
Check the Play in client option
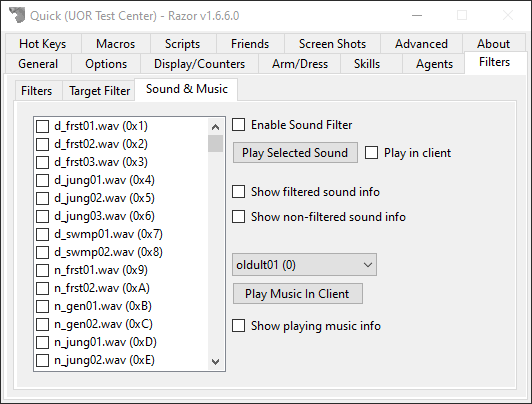pos(372,153)
